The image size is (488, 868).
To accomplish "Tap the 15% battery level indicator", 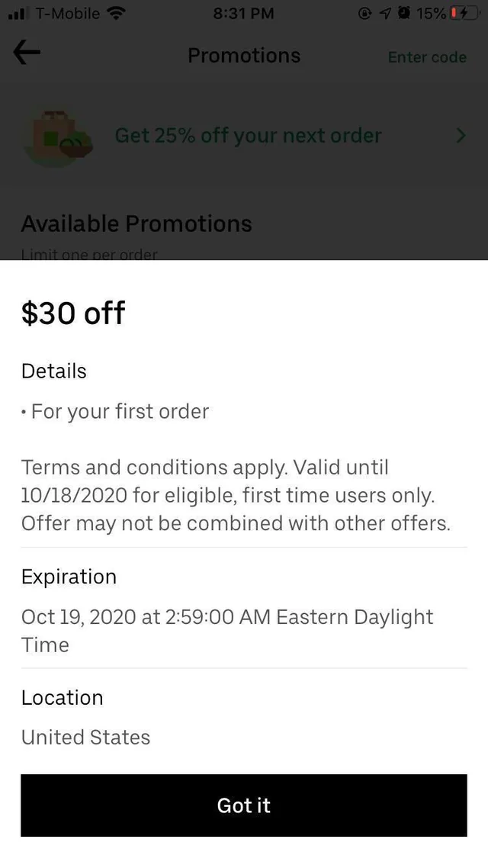I will point(432,12).
